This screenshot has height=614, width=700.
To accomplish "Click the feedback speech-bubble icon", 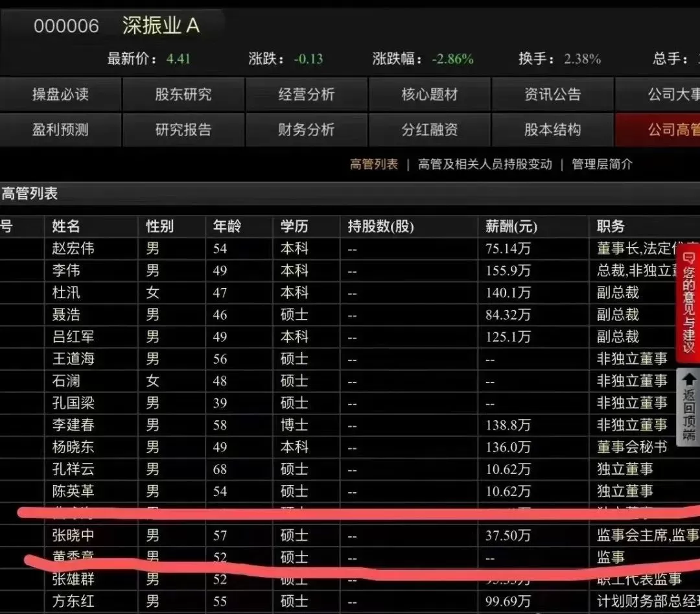I will point(689,258).
